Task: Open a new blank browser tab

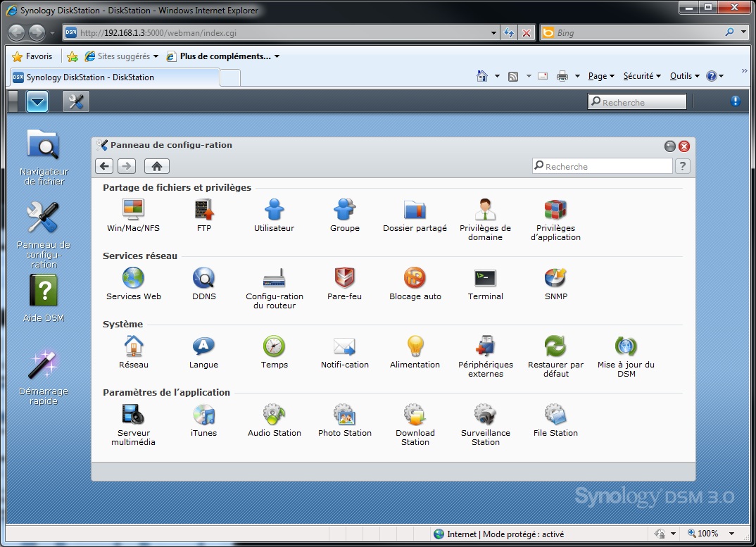Action: pos(230,77)
